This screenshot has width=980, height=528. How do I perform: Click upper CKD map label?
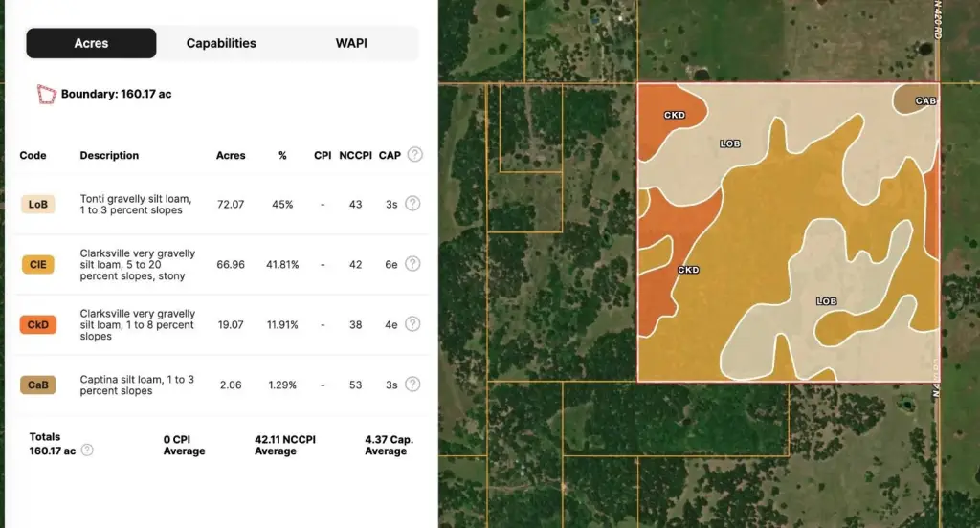pos(675,115)
